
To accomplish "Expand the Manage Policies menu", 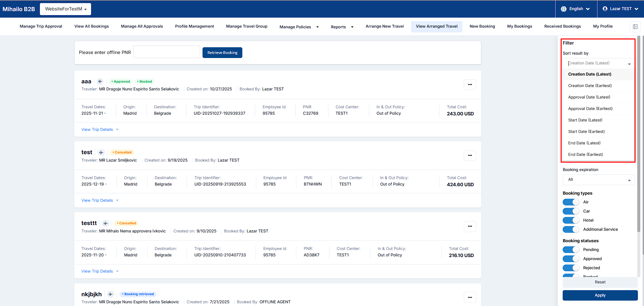I will coord(299,27).
